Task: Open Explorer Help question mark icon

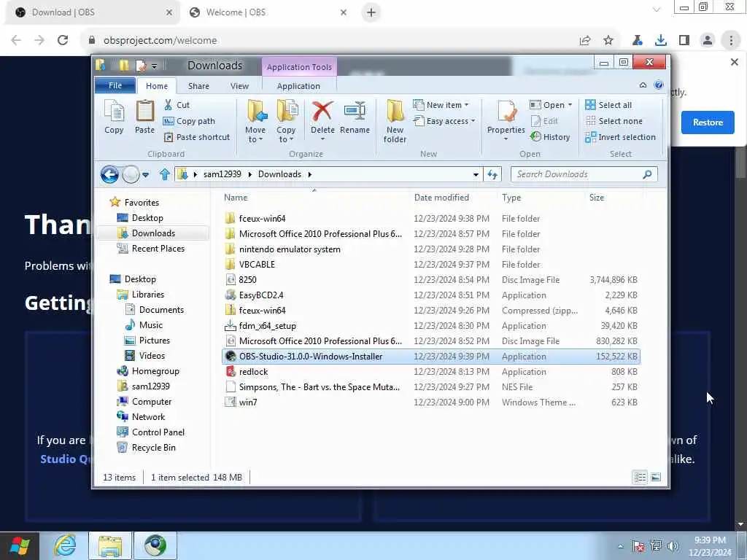Action: click(x=659, y=85)
